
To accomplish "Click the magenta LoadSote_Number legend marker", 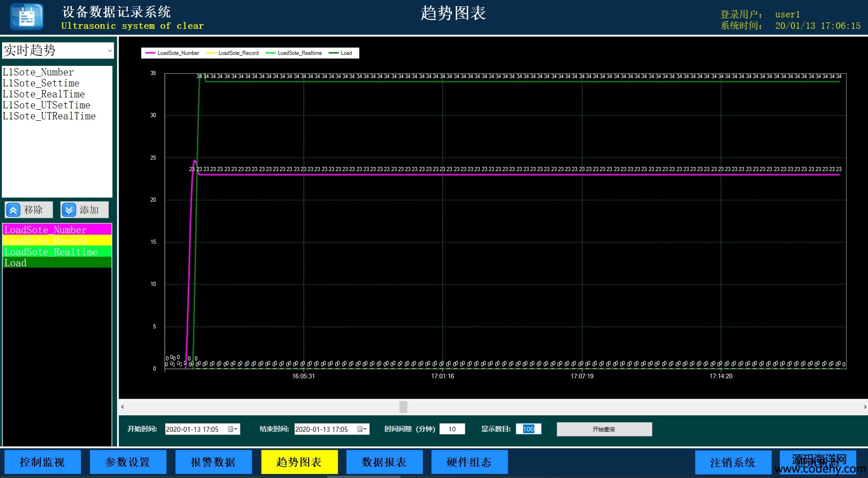I will (x=150, y=53).
